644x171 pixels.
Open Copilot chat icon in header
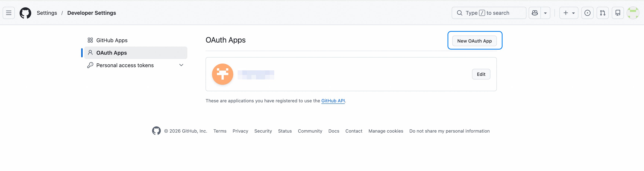pos(535,13)
